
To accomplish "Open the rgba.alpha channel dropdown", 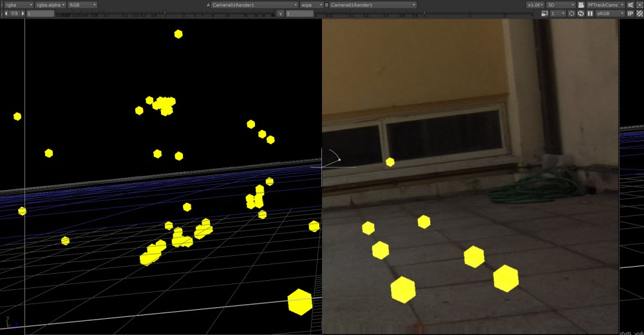I will (50, 5).
